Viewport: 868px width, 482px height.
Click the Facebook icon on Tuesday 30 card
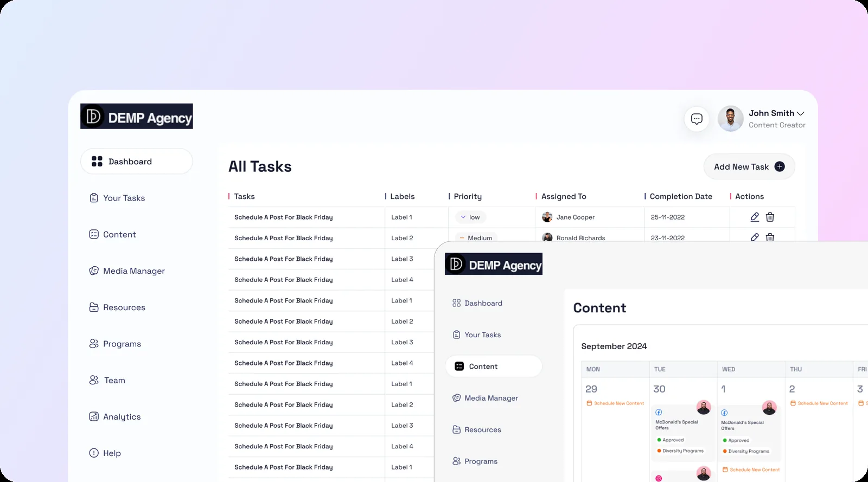click(659, 413)
